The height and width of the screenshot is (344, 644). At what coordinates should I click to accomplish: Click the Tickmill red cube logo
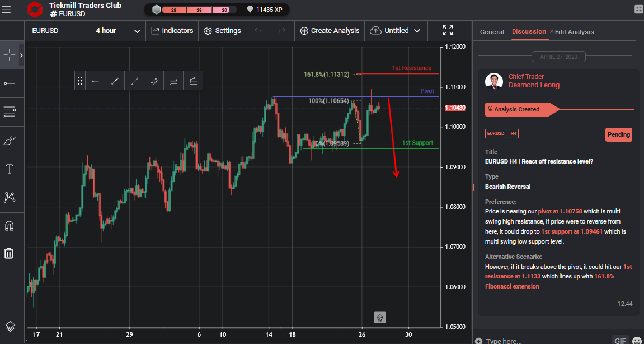point(35,9)
